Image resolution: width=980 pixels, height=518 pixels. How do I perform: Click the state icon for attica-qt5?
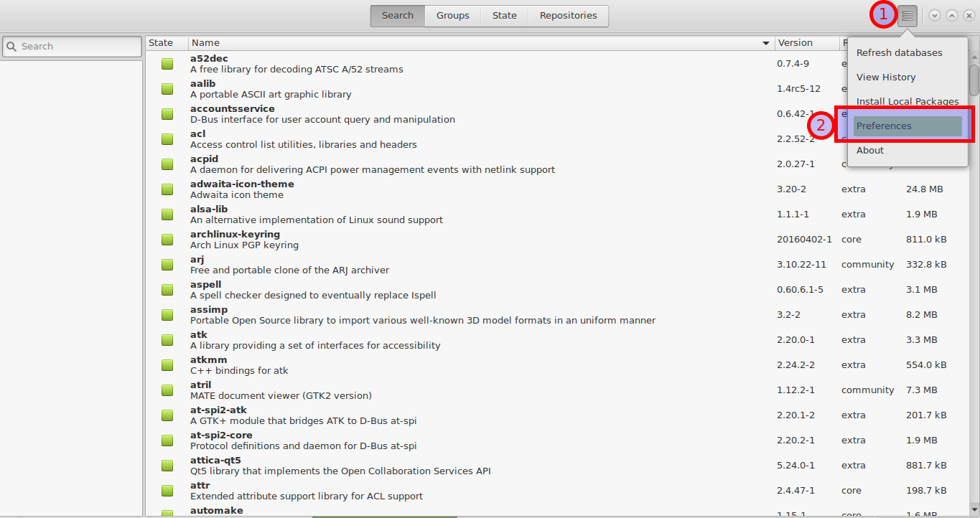point(167,466)
